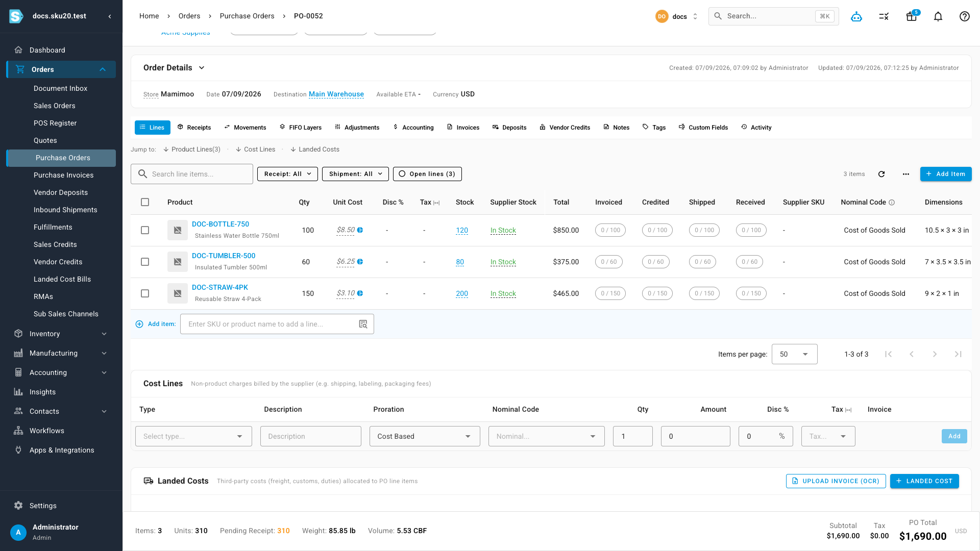Open the DOC-STRAW-4PK product link

[x=220, y=287]
